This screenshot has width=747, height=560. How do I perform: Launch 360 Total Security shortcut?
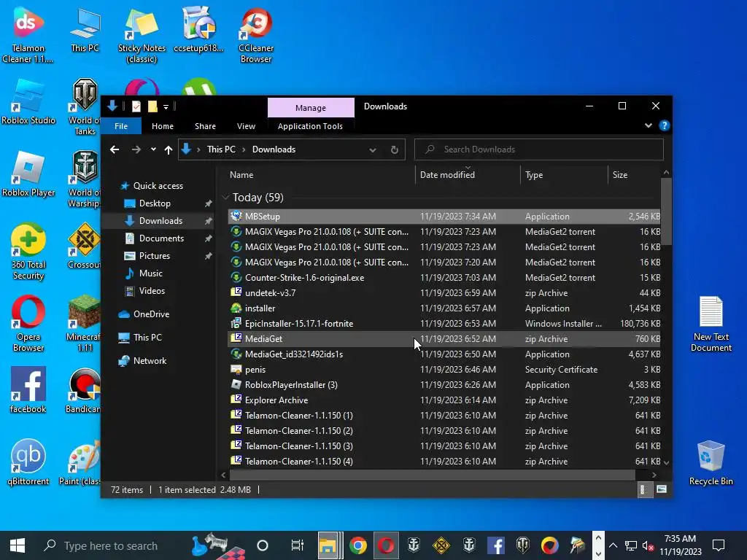click(28, 252)
